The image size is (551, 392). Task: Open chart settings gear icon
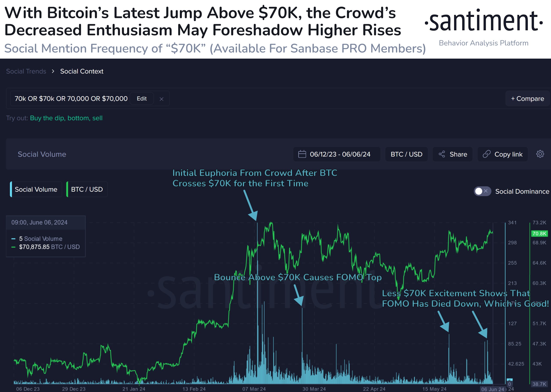coord(540,154)
